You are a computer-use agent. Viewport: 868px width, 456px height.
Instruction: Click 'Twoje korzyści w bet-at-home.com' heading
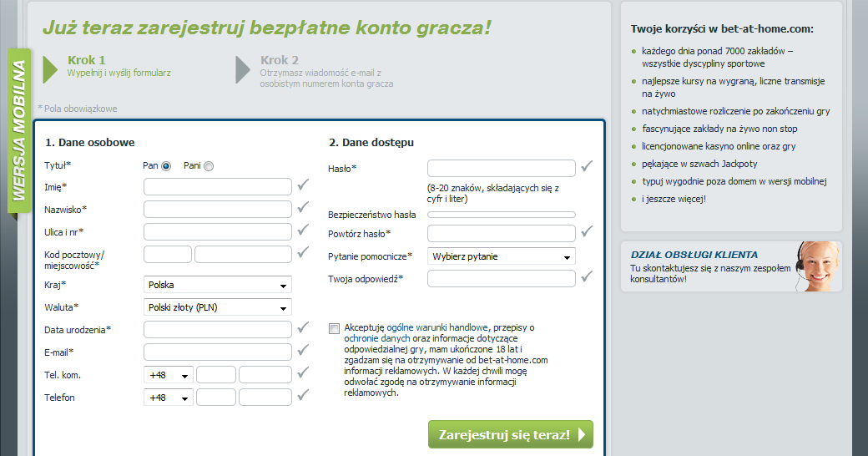click(722, 29)
